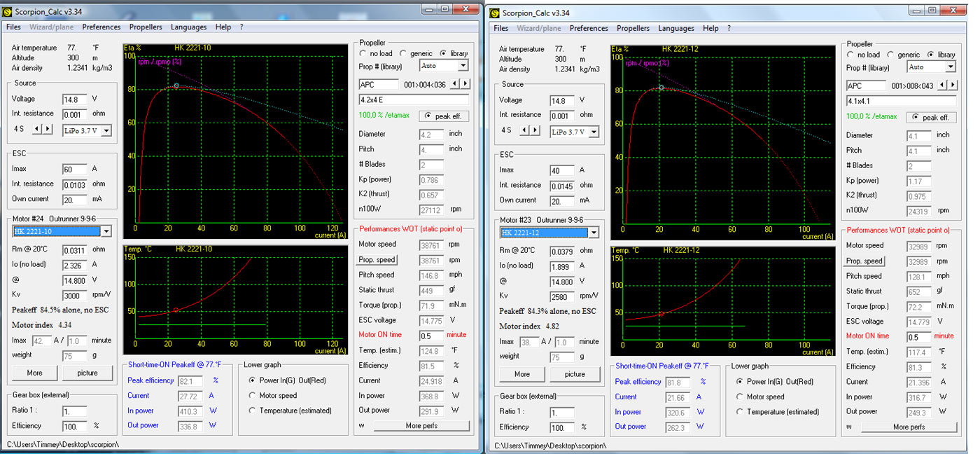The width and height of the screenshot is (980, 454).
Task: Click 'More' button in HK 2221-12 window
Action: tap(522, 374)
